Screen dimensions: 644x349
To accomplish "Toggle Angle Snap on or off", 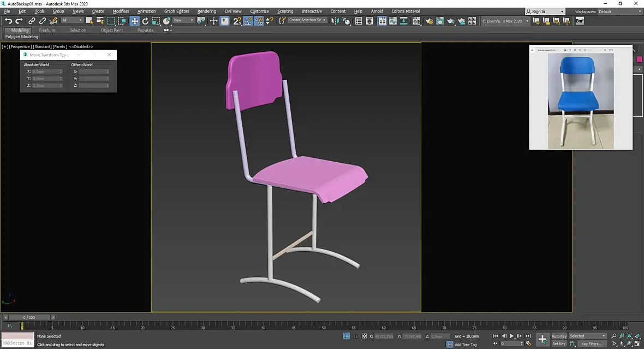I will click(248, 21).
